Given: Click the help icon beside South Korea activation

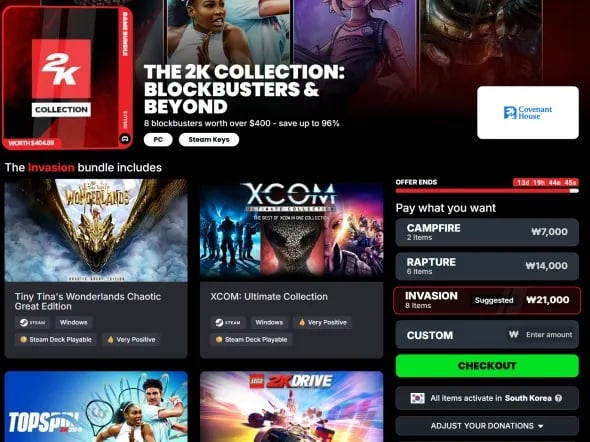Looking at the screenshot, I should pyautogui.click(x=559, y=398).
